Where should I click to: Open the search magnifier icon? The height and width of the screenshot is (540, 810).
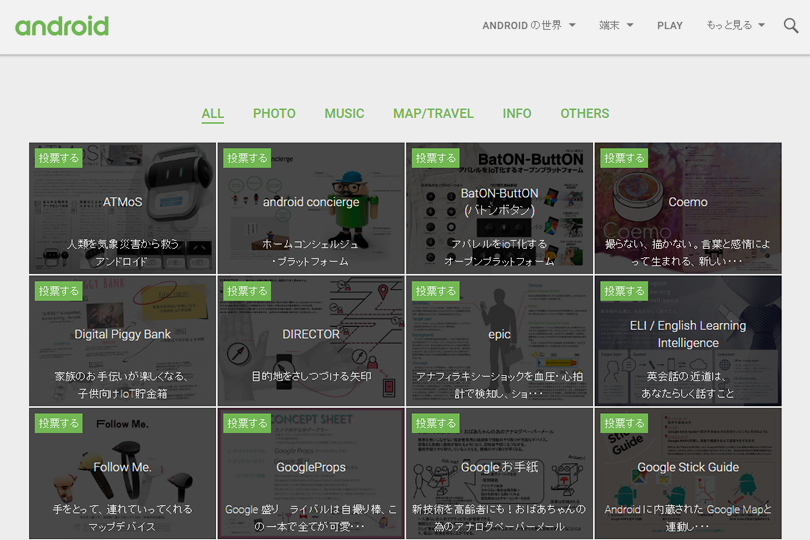point(790,25)
